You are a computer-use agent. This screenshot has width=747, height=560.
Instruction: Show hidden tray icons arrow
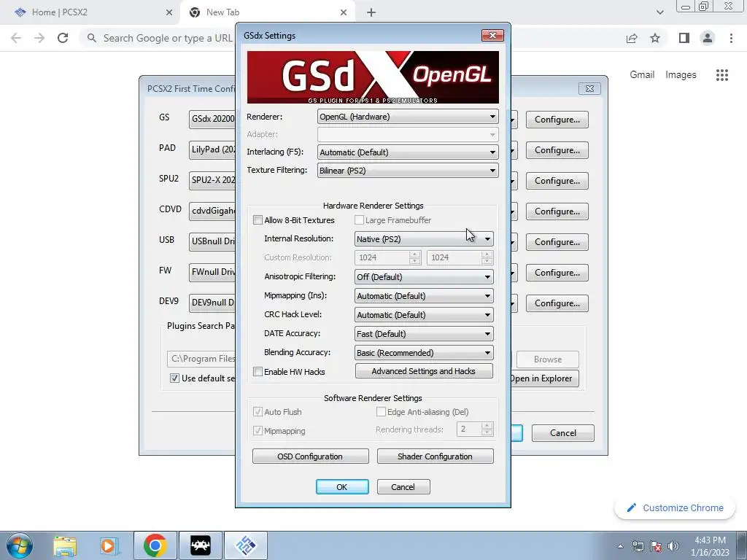point(620,547)
